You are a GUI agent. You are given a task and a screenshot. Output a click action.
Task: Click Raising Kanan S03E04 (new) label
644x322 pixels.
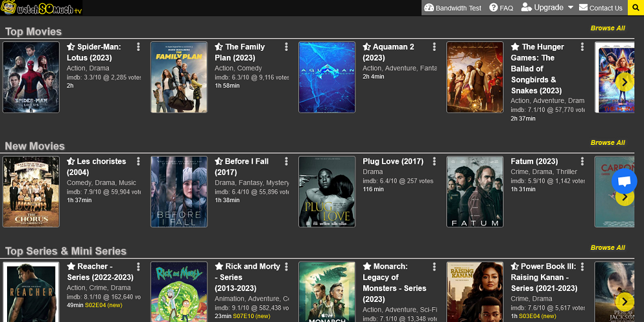coord(538,316)
